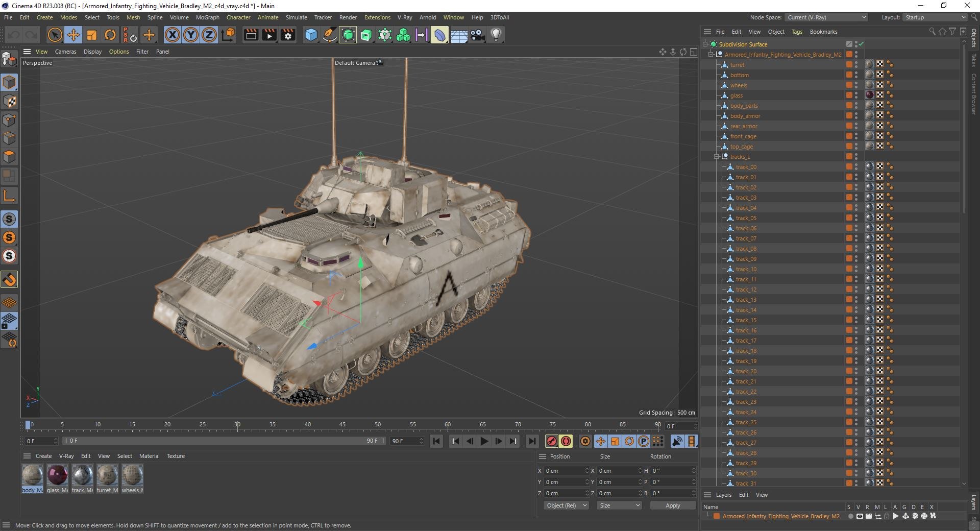Click the Position X input field
The width and height of the screenshot is (980, 531).
coord(566,471)
